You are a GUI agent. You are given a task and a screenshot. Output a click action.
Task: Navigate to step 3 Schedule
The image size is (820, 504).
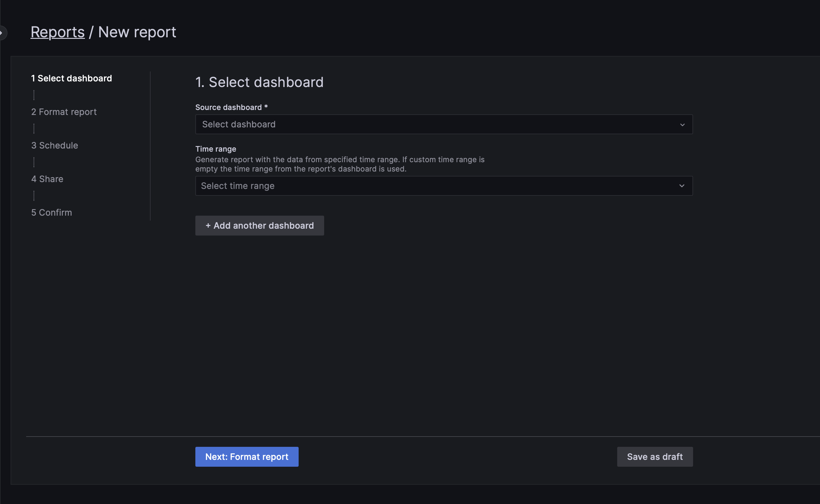click(x=54, y=145)
